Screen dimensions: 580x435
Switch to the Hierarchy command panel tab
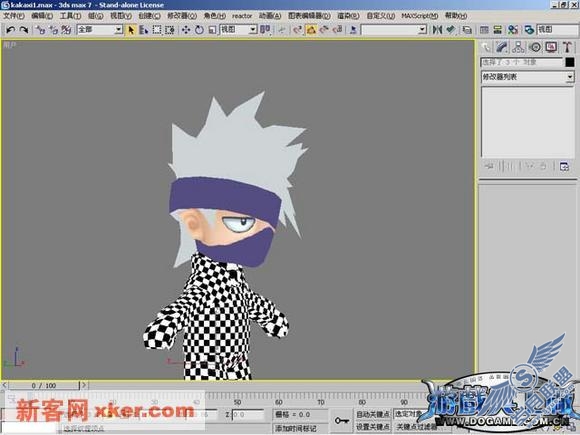(x=518, y=47)
